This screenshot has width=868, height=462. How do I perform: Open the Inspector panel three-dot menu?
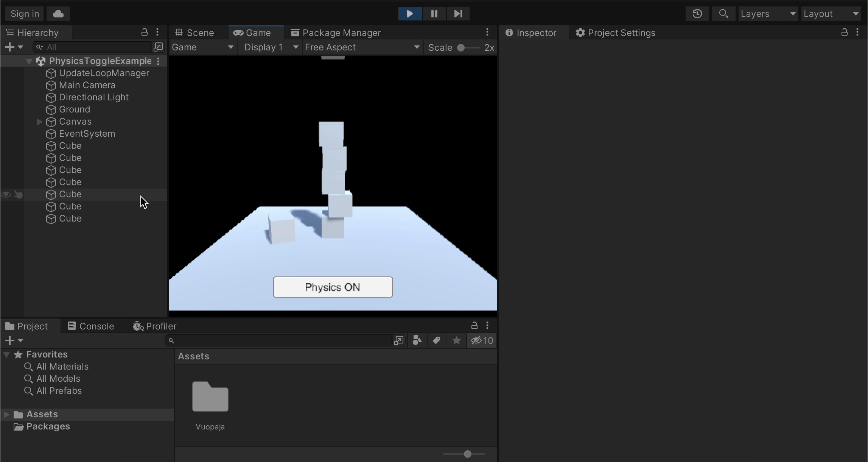(857, 32)
